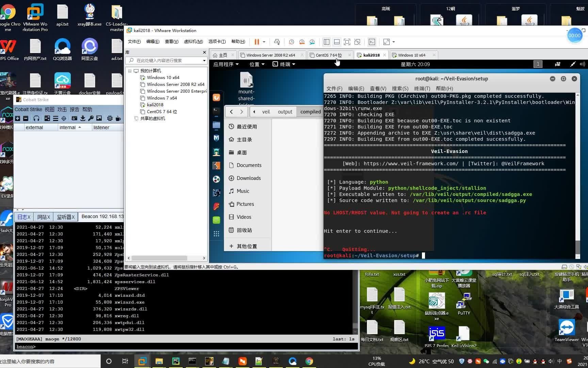Image resolution: width=588 pixels, height=368 pixels.
Task: Click workspace switcher 1 in Kali top bar
Action: pyautogui.click(x=538, y=64)
